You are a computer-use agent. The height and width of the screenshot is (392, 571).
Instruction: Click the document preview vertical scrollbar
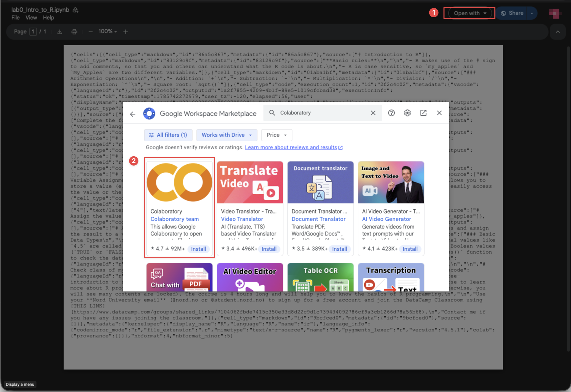[569, 198]
